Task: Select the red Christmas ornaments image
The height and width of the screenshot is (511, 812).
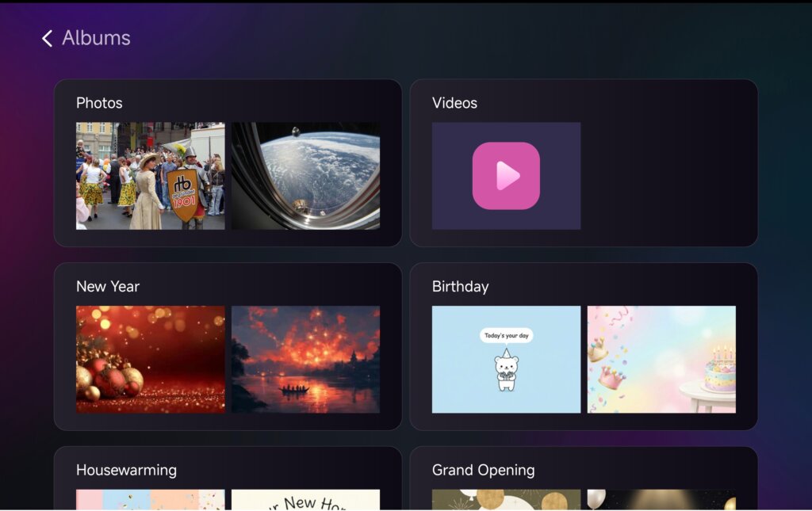Action: pyautogui.click(x=150, y=359)
